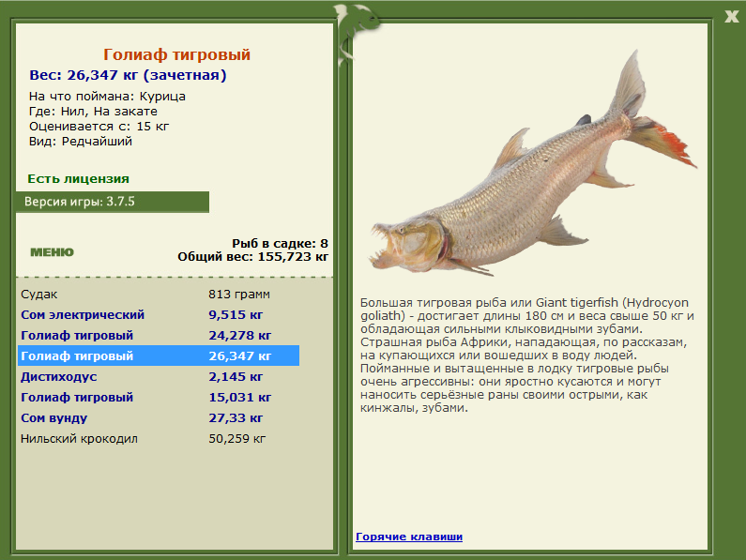
Task: Select Голиаф тигровый 24,278 кг row
Action: (x=159, y=336)
